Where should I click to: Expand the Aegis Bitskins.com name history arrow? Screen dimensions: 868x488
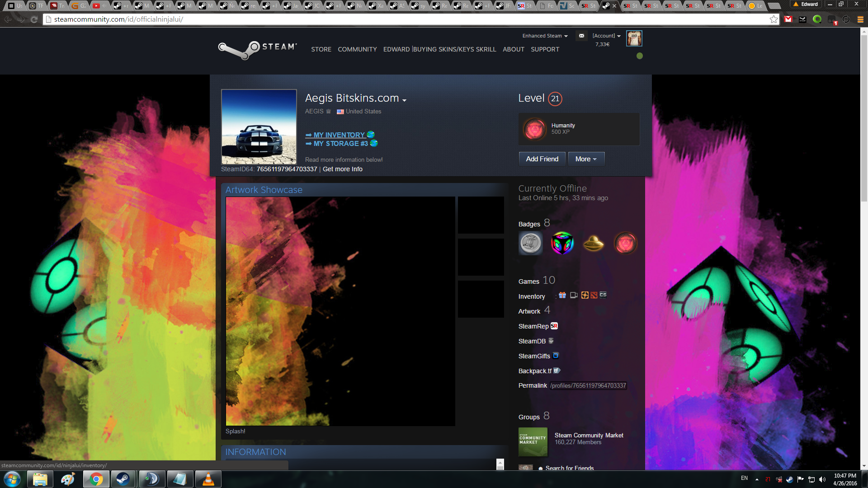[404, 100]
